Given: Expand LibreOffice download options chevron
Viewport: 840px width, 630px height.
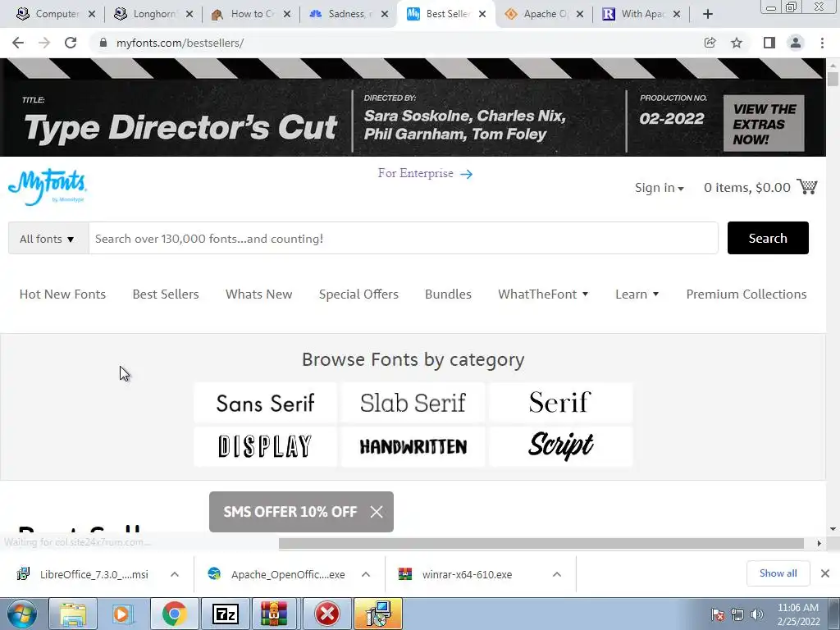Looking at the screenshot, I should coord(175,574).
